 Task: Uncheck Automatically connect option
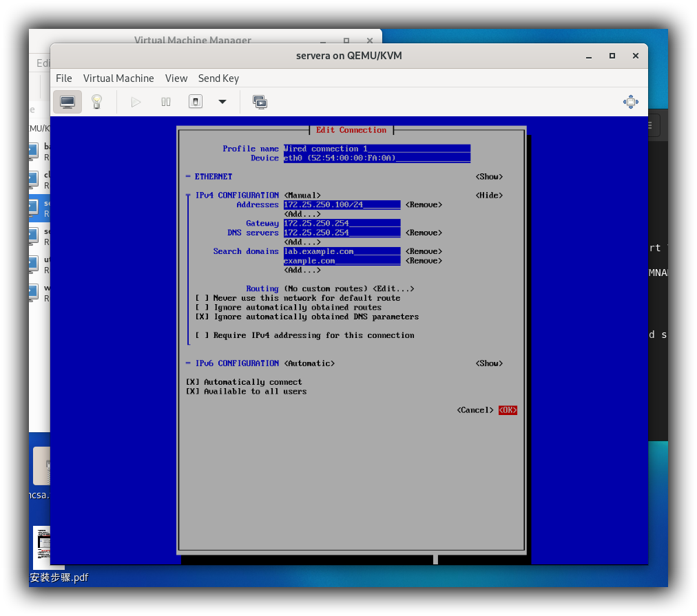(x=193, y=382)
